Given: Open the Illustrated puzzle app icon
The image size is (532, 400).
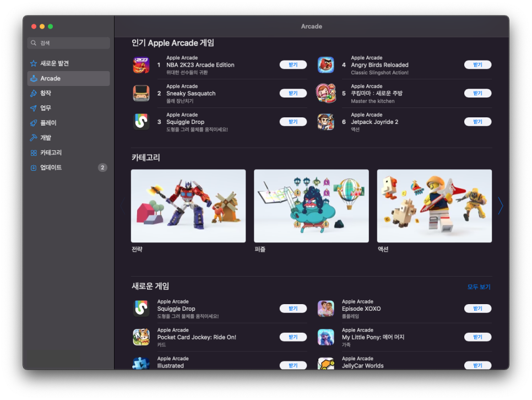Looking at the screenshot, I should tap(141, 363).
